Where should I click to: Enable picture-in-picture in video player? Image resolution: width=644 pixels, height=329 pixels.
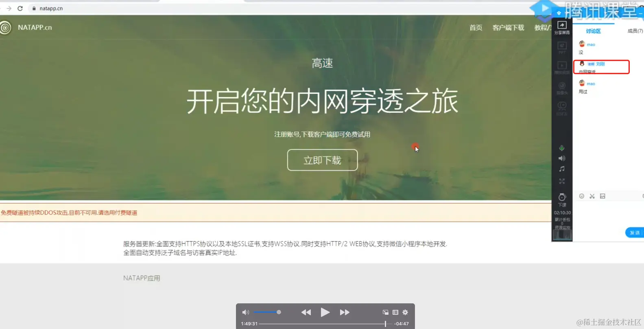point(386,312)
